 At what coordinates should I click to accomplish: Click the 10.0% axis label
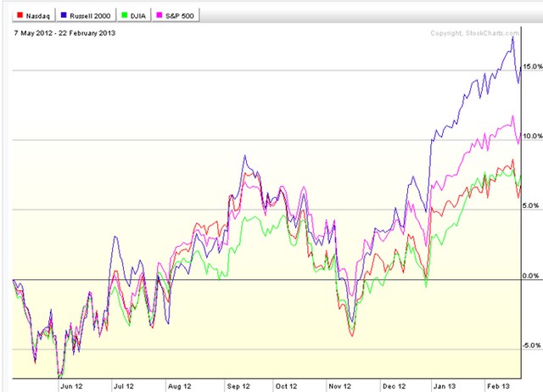(x=532, y=136)
